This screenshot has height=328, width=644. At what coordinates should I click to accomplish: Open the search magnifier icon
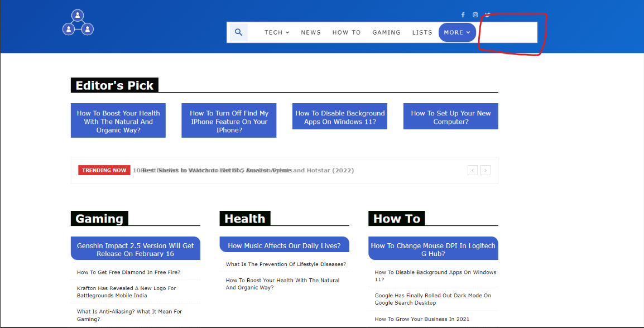(239, 32)
